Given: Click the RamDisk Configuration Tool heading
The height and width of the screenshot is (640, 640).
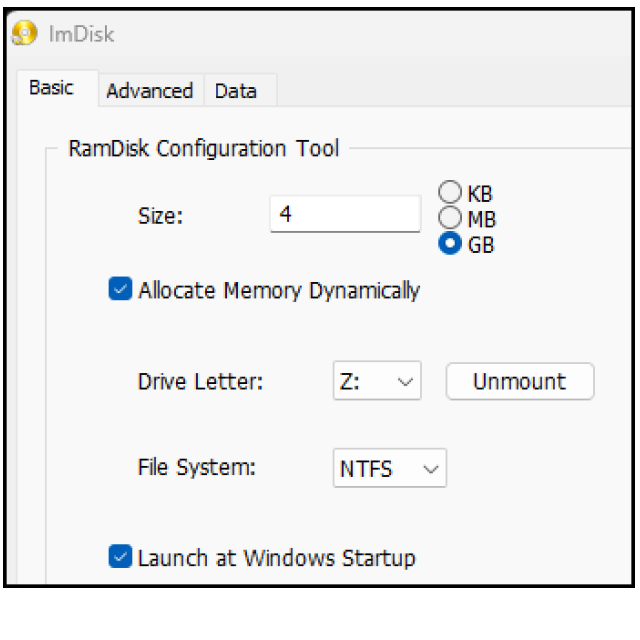Looking at the screenshot, I should pos(204,148).
